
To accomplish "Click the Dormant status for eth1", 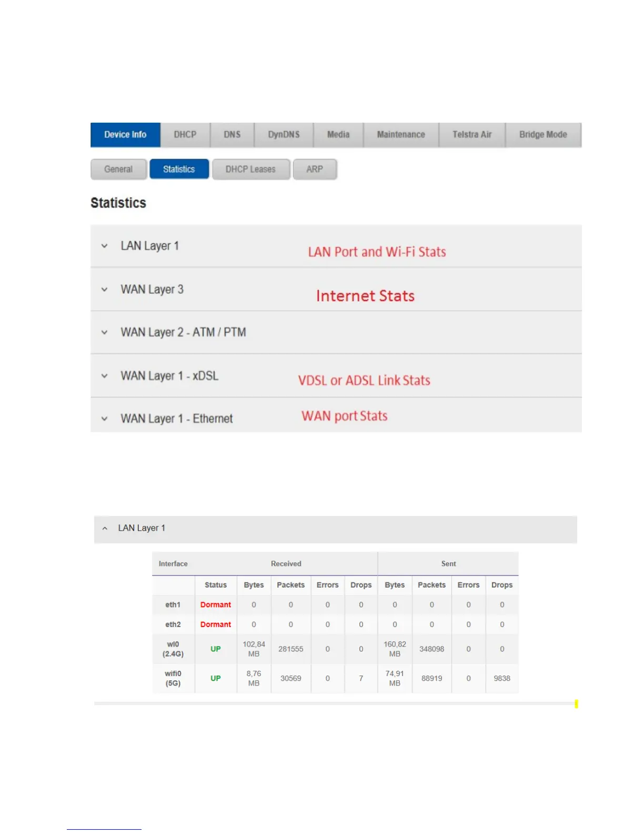I will [x=216, y=605].
